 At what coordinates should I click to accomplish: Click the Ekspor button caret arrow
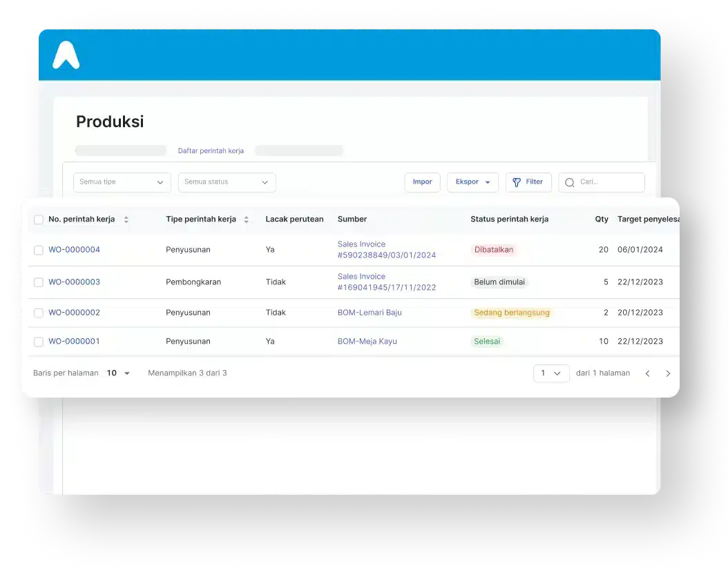coord(487,182)
